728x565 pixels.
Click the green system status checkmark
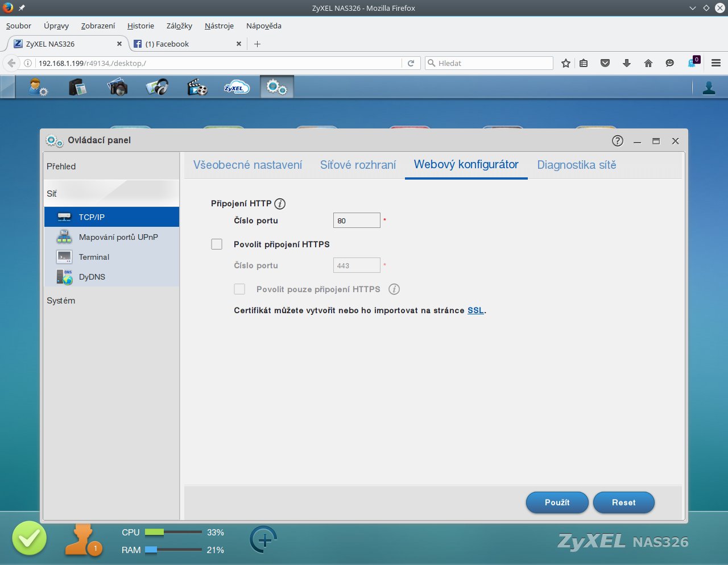point(29,538)
